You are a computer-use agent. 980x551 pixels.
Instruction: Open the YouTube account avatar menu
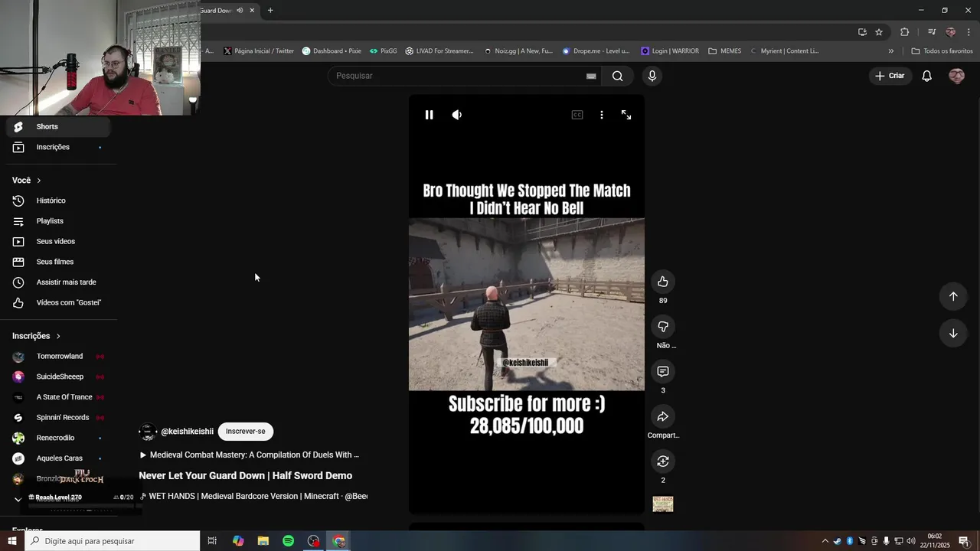tap(956, 76)
